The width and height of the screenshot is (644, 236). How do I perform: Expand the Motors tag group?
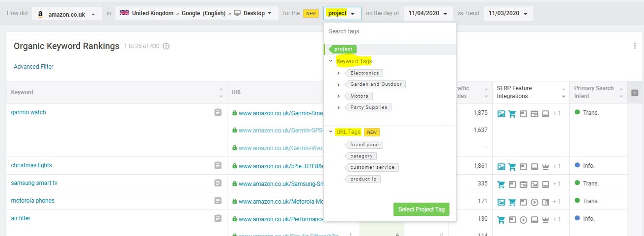[x=338, y=96]
